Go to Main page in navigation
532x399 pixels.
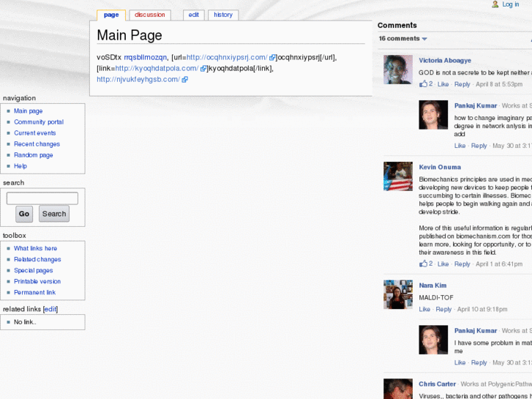click(x=28, y=111)
